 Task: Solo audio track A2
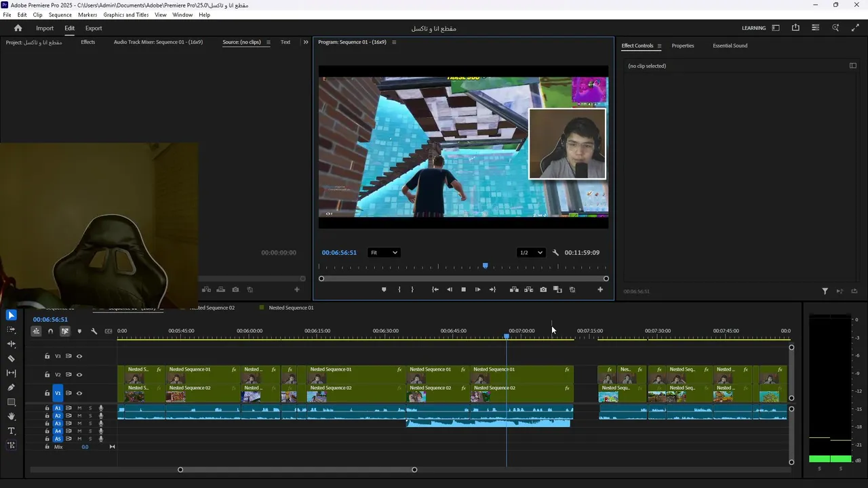90,415
